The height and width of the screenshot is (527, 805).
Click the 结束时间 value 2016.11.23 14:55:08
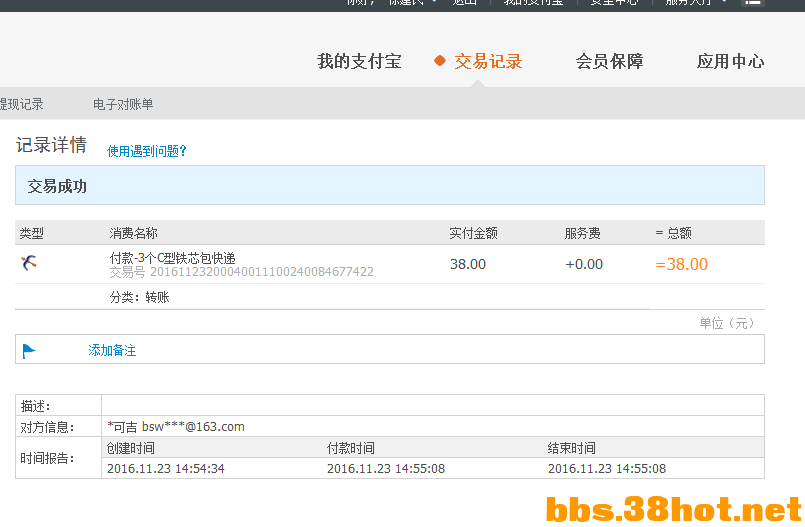[607, 469]
